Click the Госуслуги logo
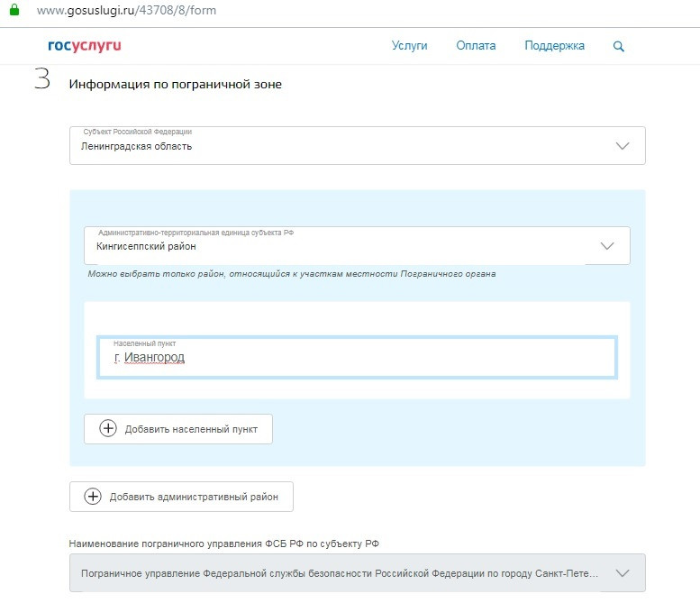The height and width of the screenshot is (603, 700). [x=85, y=46]
